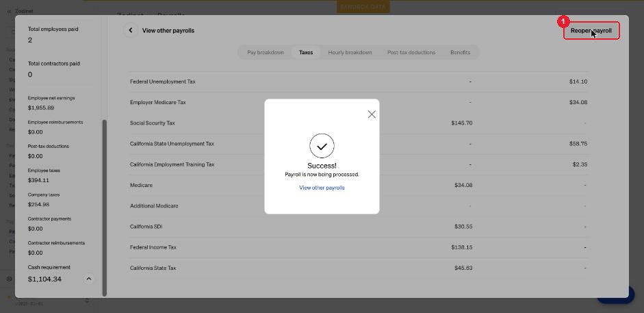
Task: Select the Federal Income Tax row label
Action: [153, 247]
